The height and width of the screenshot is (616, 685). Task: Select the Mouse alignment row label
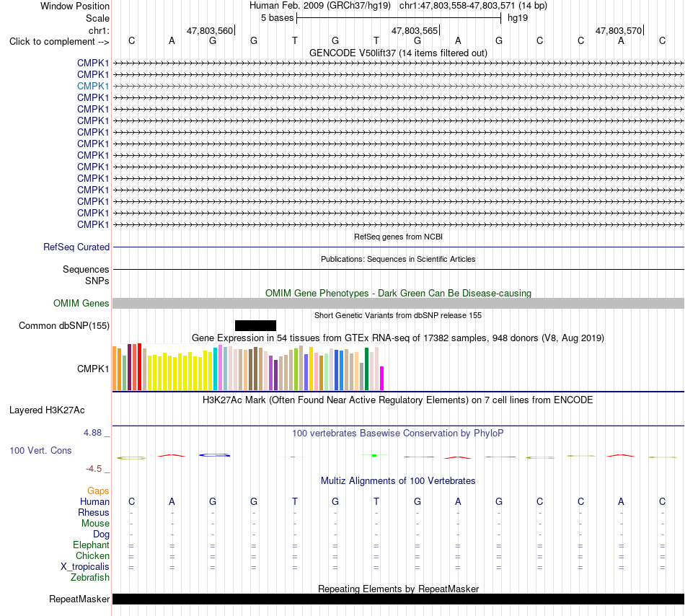[x=95, y=524]
